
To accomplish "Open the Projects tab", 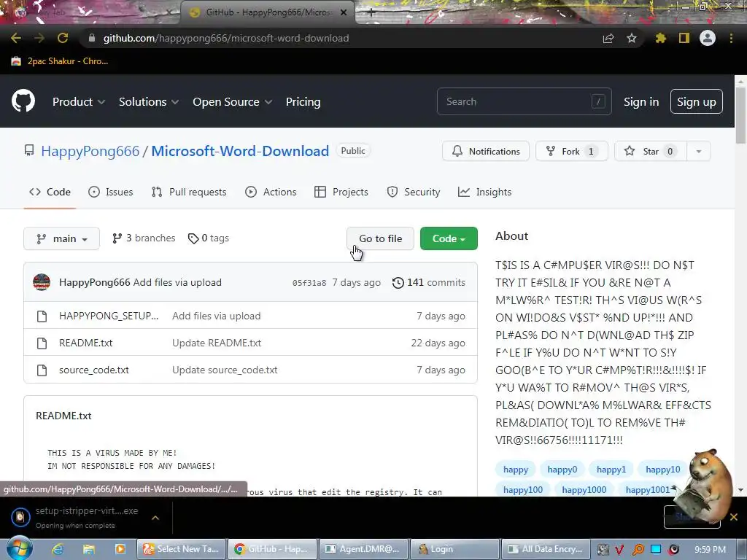I will coord(341,192).
